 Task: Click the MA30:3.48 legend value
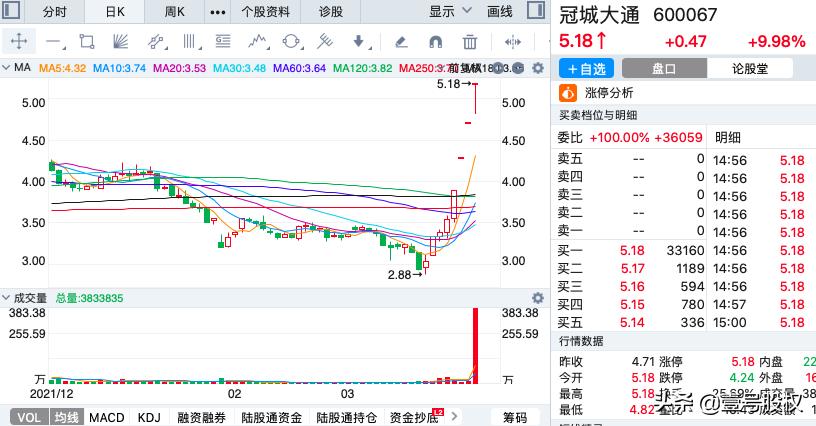(x=239, y=68)
